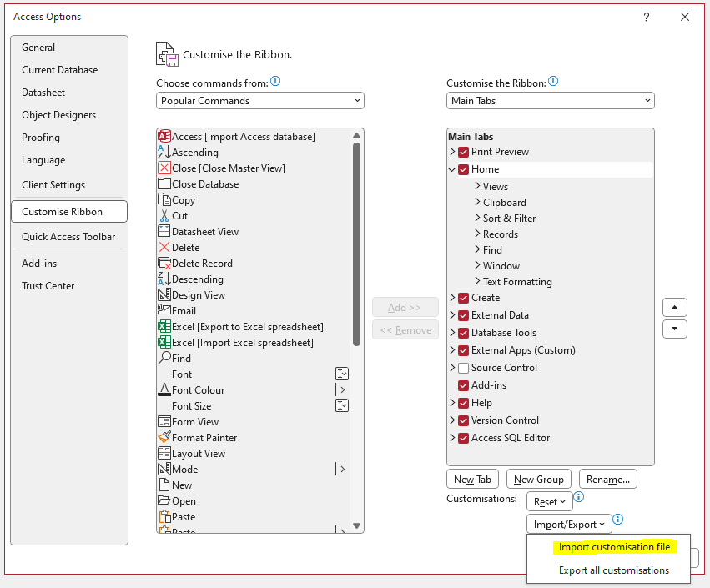Click the Mode command icon

click(x=164, y=469)
